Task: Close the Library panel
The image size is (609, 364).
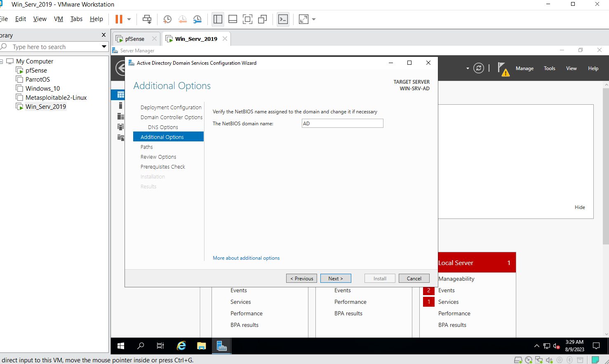Action: click(103, 35)
